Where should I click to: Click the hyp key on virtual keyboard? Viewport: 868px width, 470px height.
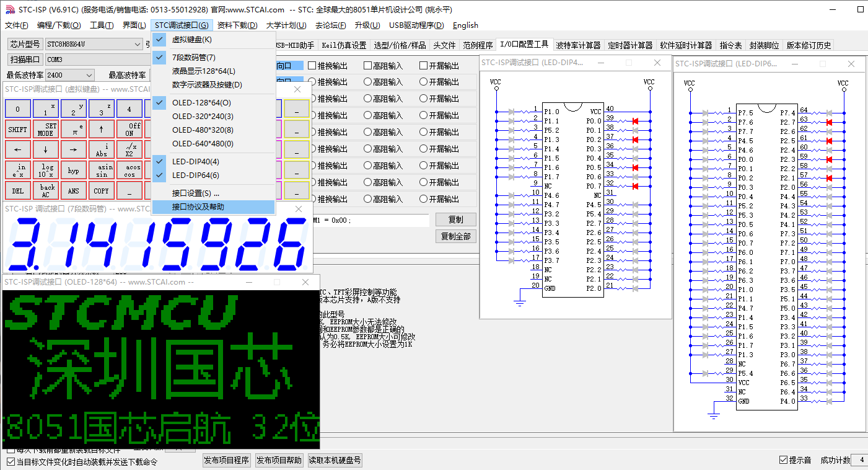coord(73,170)
